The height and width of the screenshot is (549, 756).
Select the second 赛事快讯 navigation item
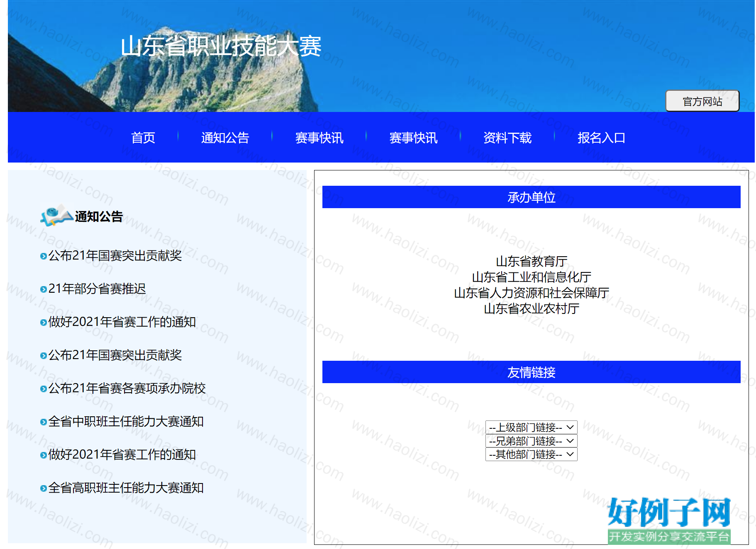click(413, 138)
